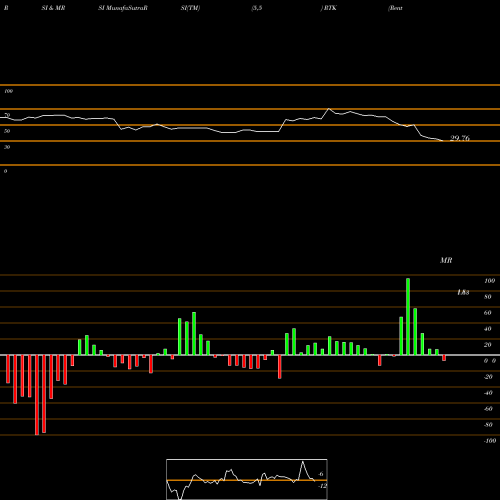Screen dimensions: 500x500
Task: Click the RSI value label 29.76
Action: pyautogui.click(x=460, y=138)
